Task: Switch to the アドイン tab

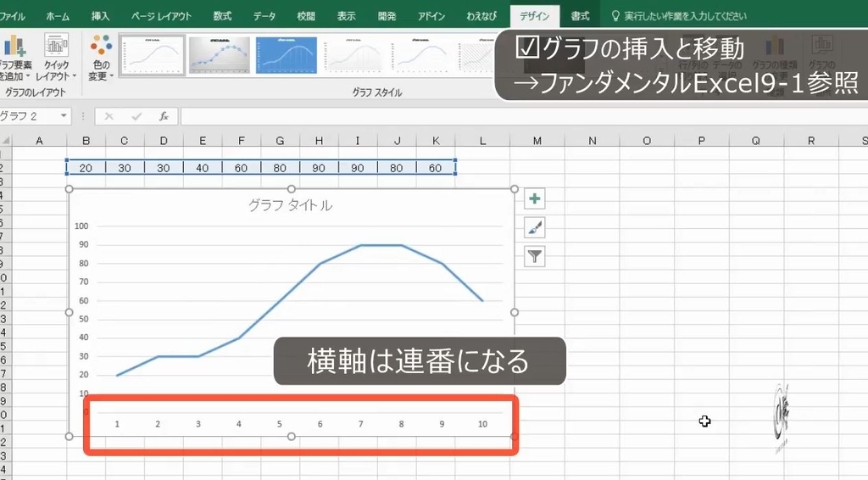Action: pos(431,16)
